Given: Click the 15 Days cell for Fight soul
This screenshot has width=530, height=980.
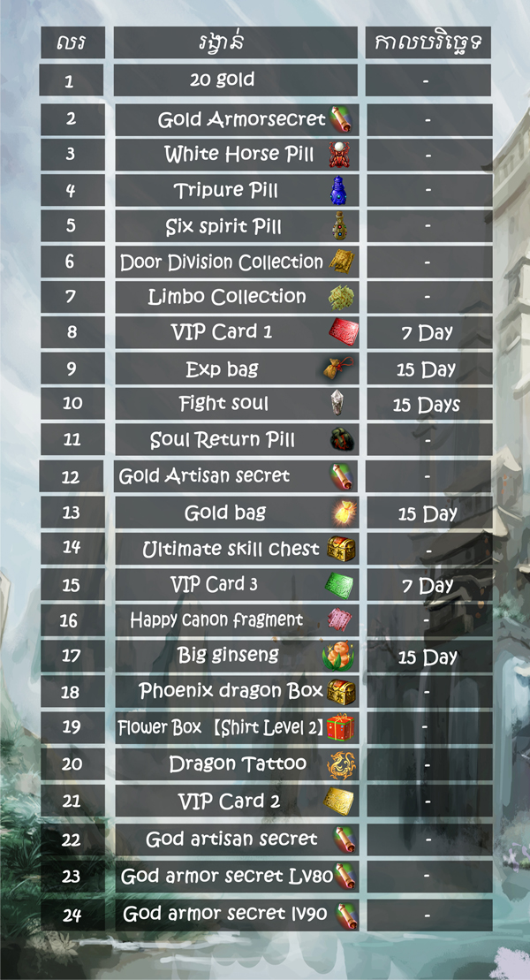Looking at the screenshot, I should tap(428, 404).
